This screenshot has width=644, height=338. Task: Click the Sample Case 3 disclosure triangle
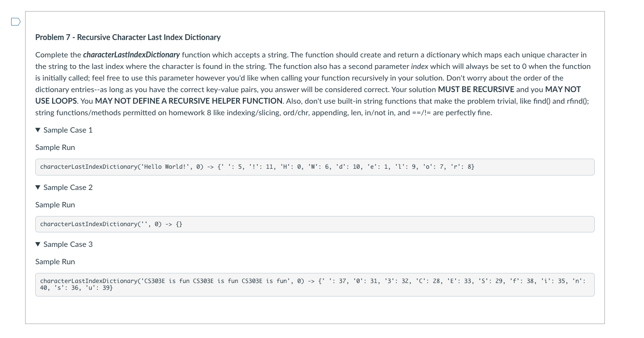(x=38, y=244)
